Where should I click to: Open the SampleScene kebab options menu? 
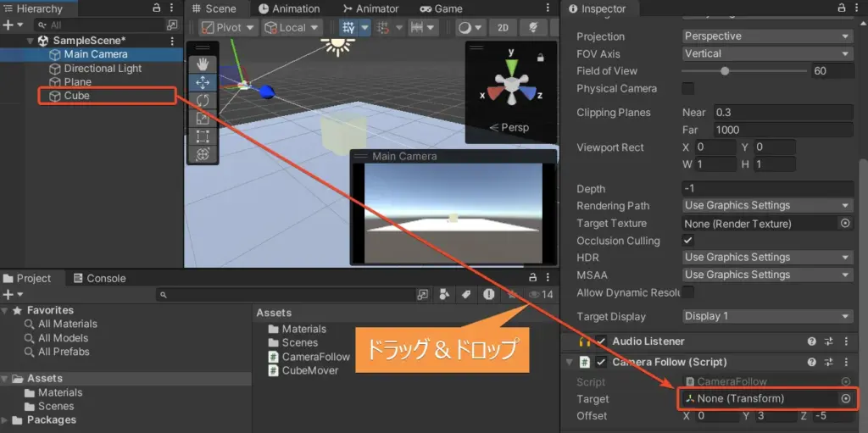[x=172, y=41]
